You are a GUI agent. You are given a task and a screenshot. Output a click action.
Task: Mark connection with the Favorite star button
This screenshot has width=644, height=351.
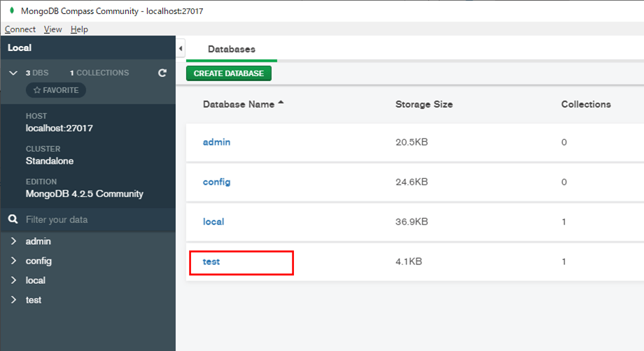[56, 90]
